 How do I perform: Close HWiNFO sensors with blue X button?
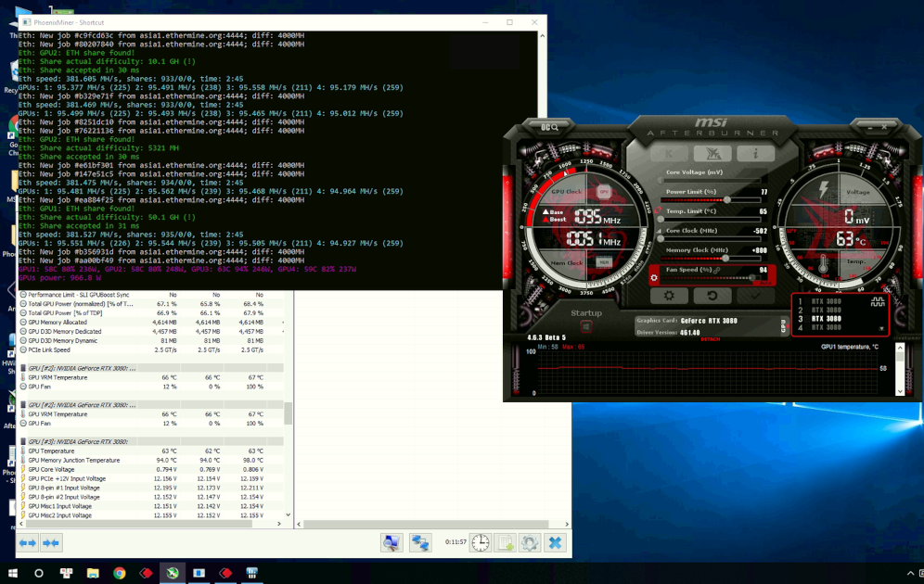click(555, 543)
